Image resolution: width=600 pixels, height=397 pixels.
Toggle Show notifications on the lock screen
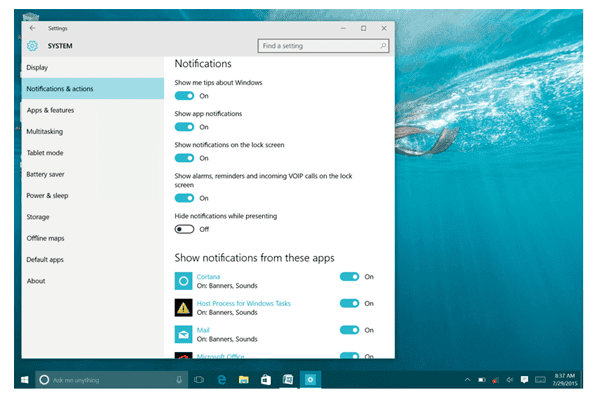[184, 158]
